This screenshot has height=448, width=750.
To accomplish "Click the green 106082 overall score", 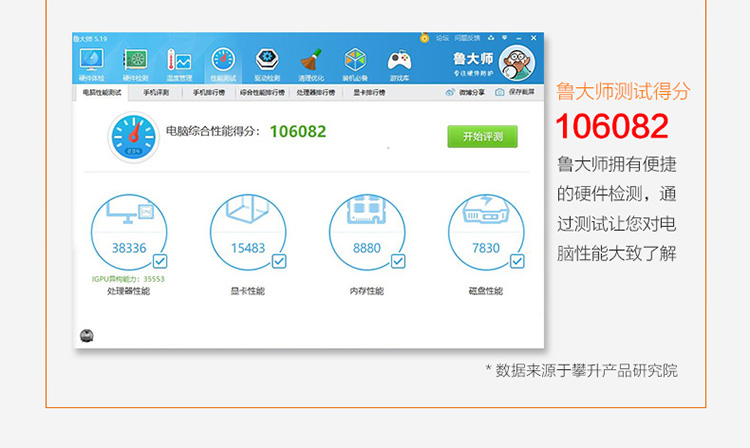I will [x=298, y=131].
